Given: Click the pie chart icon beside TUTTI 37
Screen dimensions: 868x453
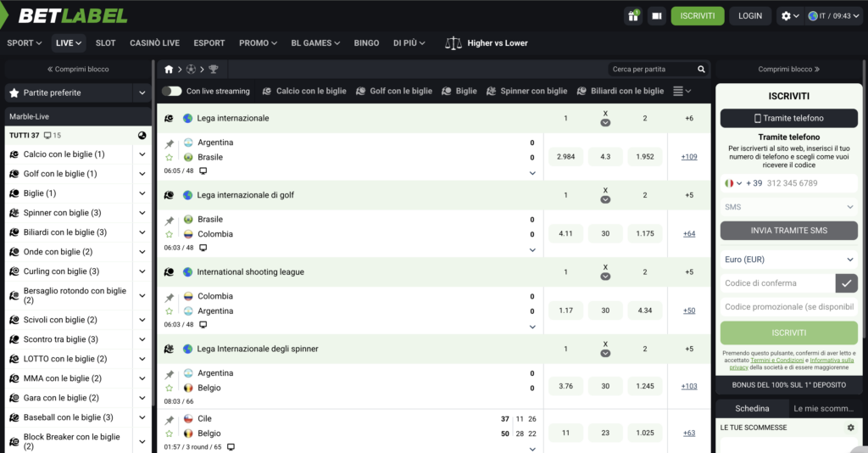Looking at the screenshot, I should [142, 135].
